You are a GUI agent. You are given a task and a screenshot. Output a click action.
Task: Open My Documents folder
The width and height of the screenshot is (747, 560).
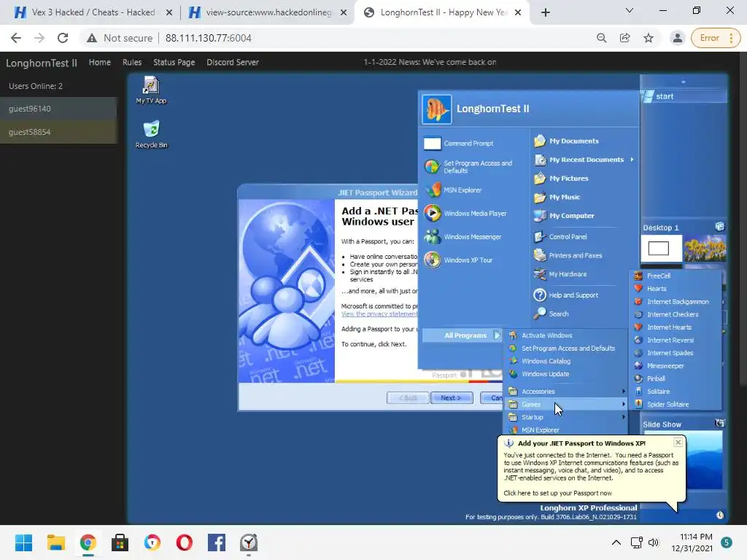pos(566,141)
